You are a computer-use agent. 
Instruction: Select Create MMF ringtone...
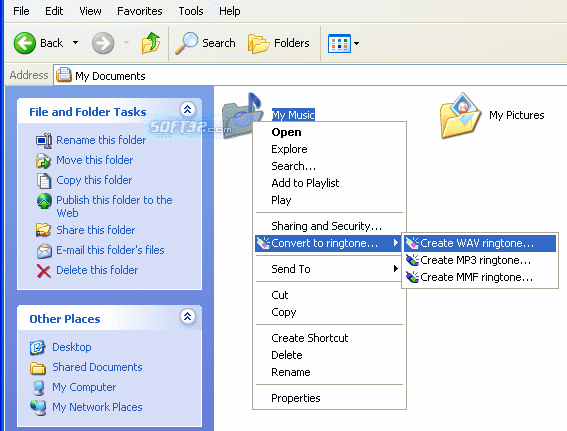click(x=480, y=277)
